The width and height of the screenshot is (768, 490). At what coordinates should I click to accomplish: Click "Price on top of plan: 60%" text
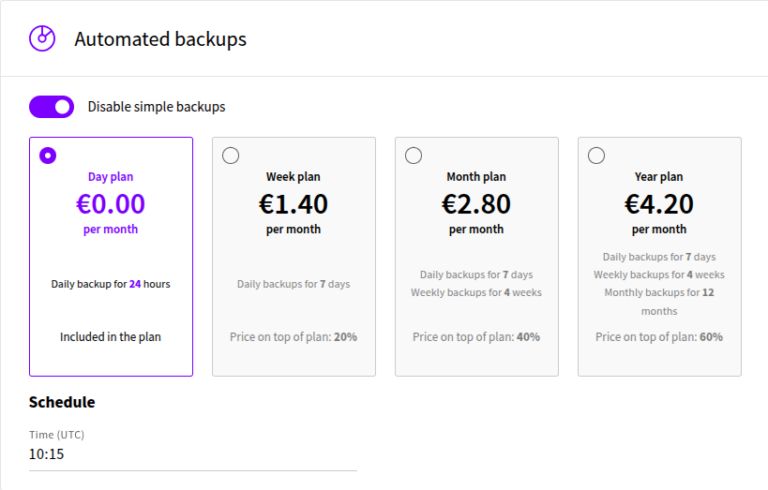point(659,337)
